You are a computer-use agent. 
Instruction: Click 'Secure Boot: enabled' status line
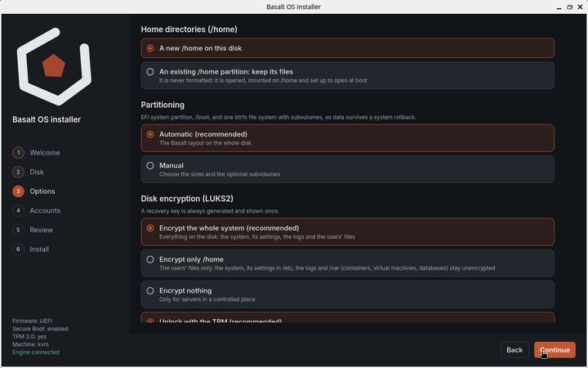pyautogui.click(x=40, y=329)
